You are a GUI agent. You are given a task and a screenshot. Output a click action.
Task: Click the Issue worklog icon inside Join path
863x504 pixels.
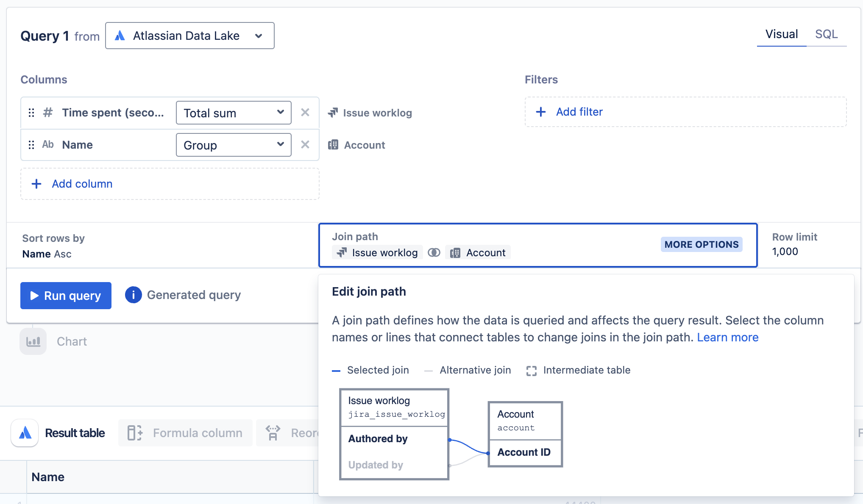click(x=341, y=252)
